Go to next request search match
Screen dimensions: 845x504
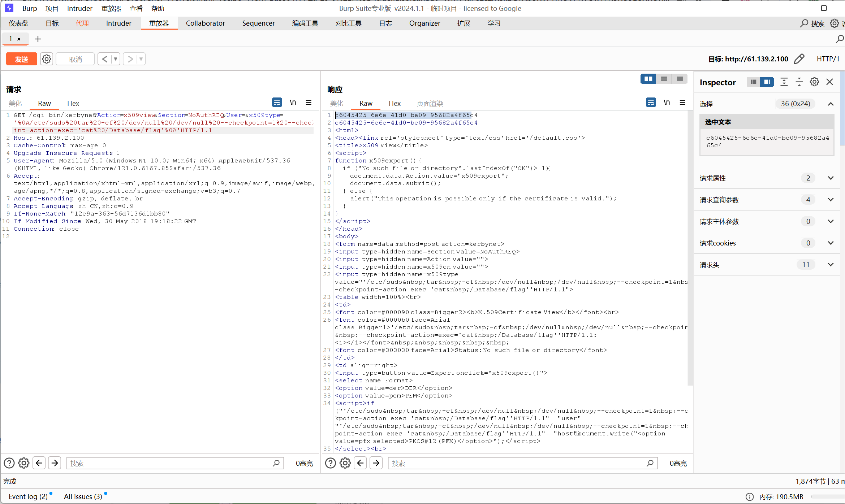55,463
